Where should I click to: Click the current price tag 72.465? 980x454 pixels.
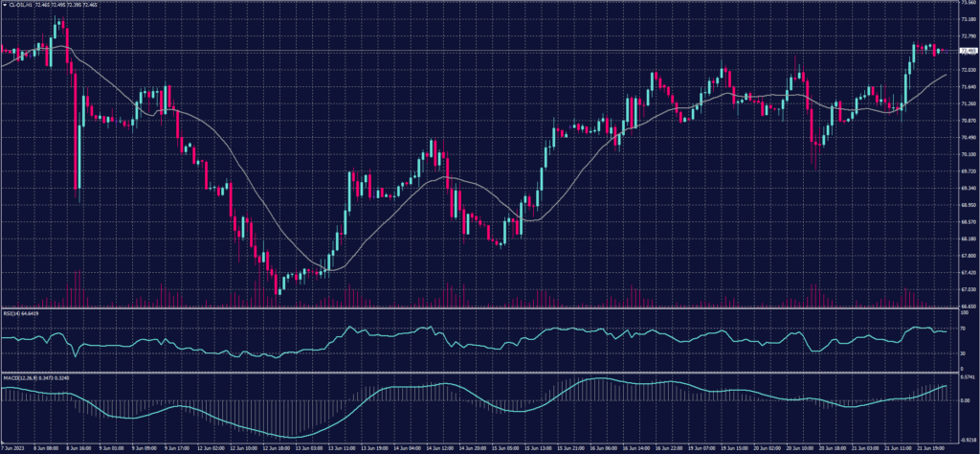(x=968, y=50)
